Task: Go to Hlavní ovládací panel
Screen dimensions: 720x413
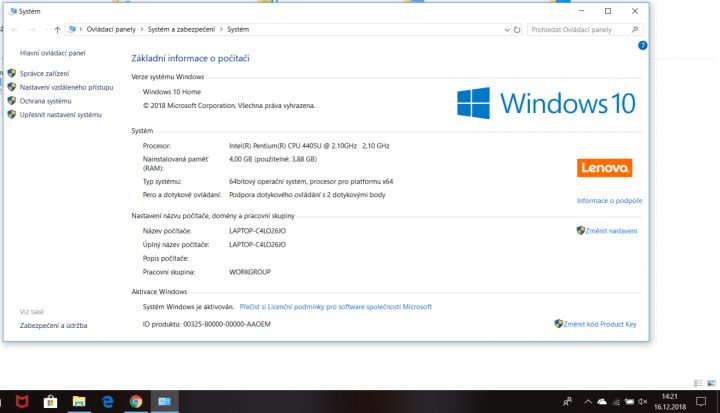Action: 52,53
